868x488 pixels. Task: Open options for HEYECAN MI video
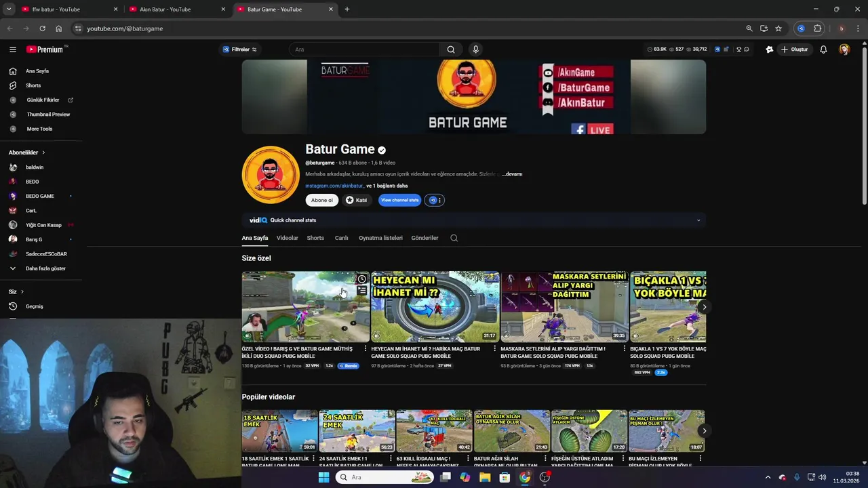495,349
